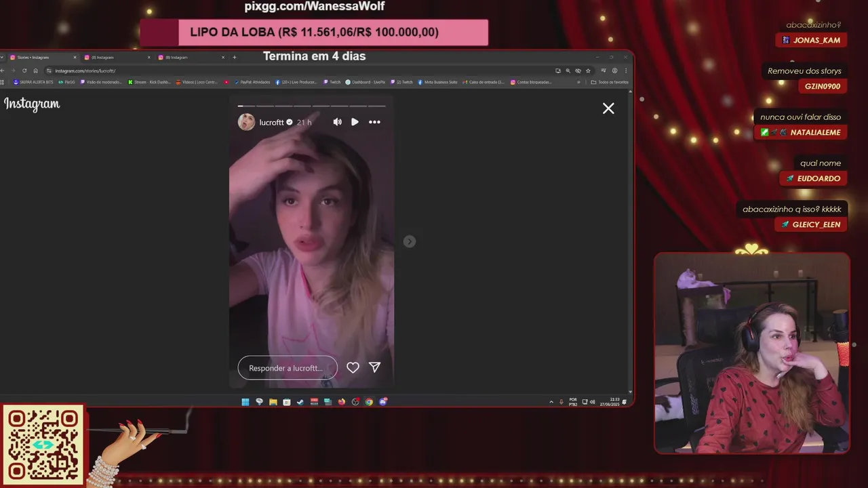Go to the next story arrow
868x488 pixels.
tap(409, 241)
